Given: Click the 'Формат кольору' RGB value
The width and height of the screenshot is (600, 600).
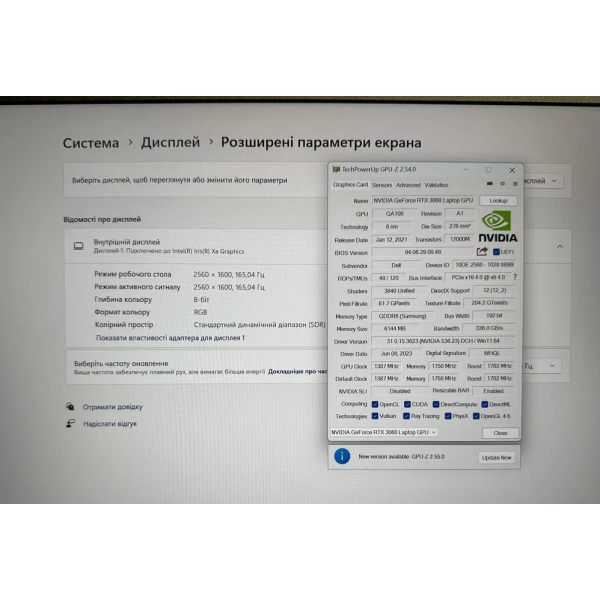Looking at the screenshot, I should pos(200,312).
